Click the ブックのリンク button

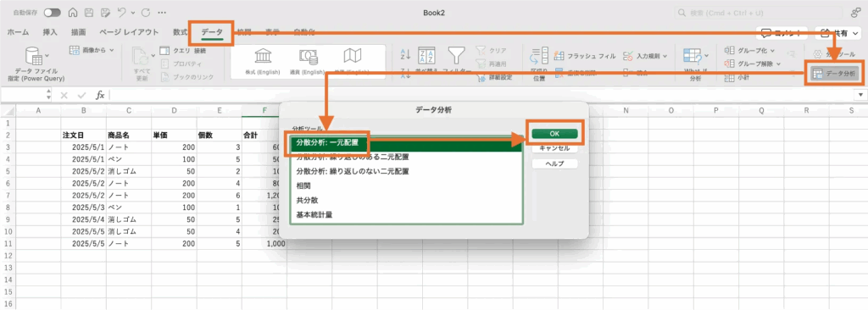[x=186, y=77]
